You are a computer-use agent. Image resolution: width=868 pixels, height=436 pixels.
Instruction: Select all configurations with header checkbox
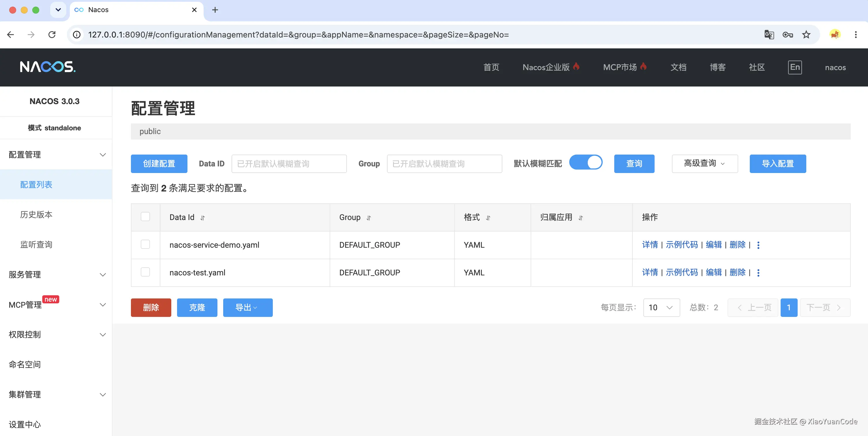(145, 217)
